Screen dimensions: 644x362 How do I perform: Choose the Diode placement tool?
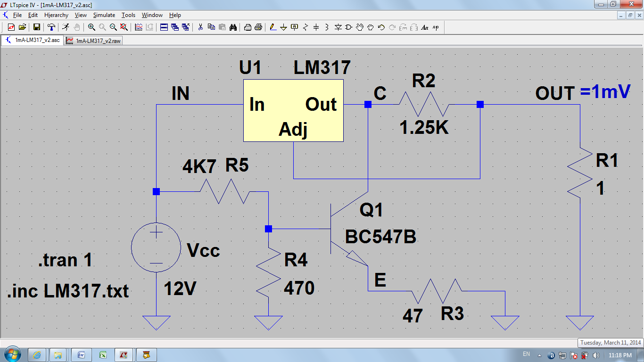pyautogui.click(x=338, y=27)
